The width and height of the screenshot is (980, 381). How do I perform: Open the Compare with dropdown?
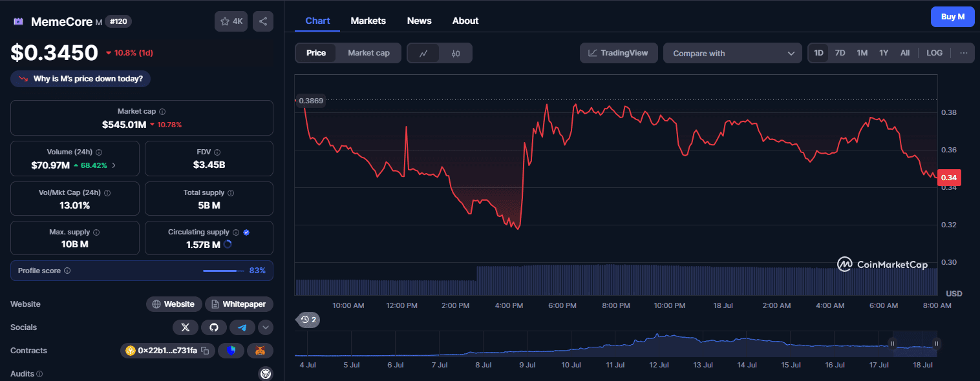[x=732, y=53]
